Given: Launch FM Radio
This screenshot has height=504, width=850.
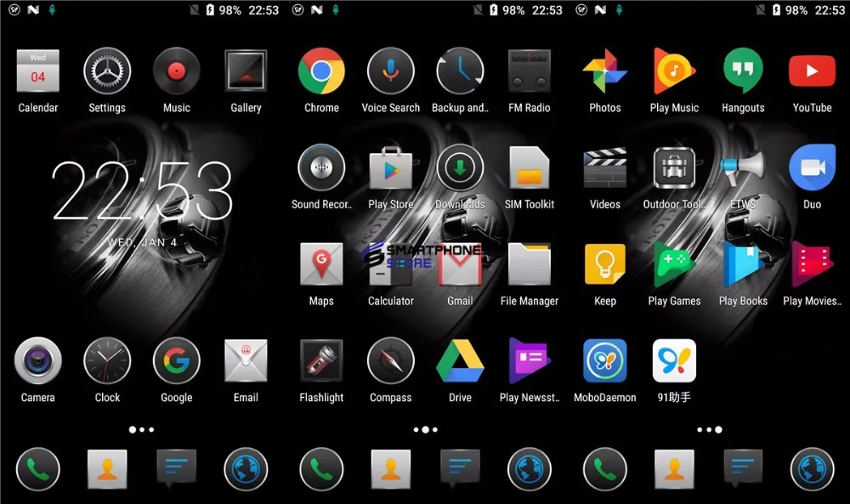Looking at the screenshot, I should point(530,71).
